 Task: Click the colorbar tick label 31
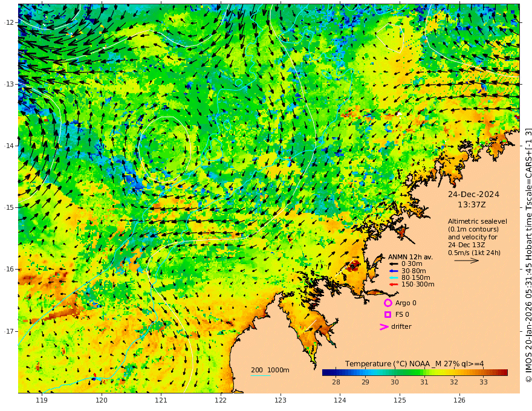(424, 382)
